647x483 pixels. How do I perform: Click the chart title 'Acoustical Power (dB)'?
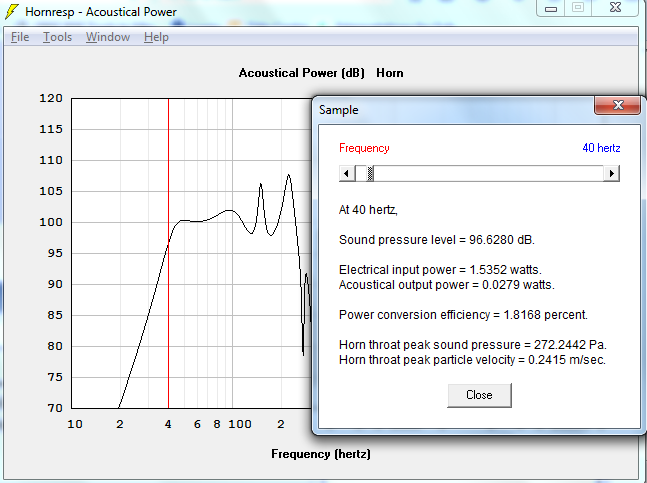pyautogui.click(x=302, y=73)
